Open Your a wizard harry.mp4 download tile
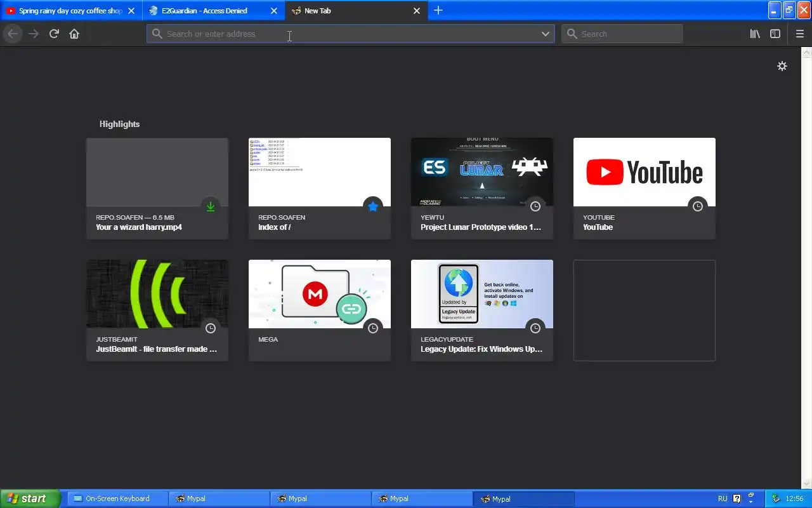 (x=157, y=189)
